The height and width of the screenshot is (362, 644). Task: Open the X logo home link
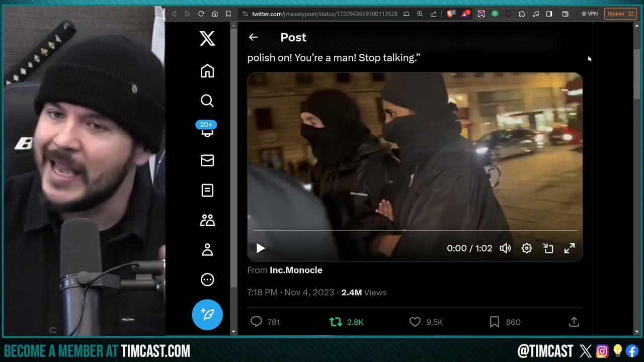coord(207,39)
